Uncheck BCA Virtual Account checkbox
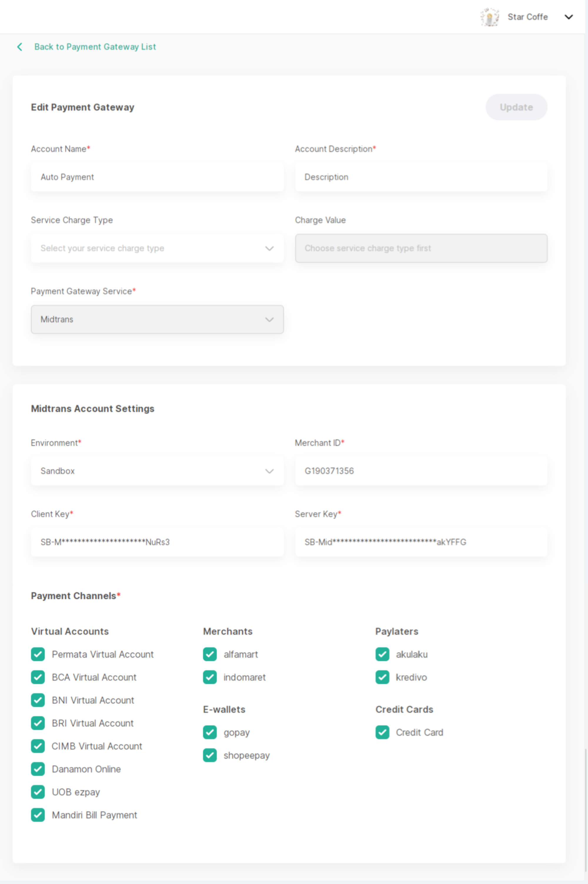 click(38, 677)
